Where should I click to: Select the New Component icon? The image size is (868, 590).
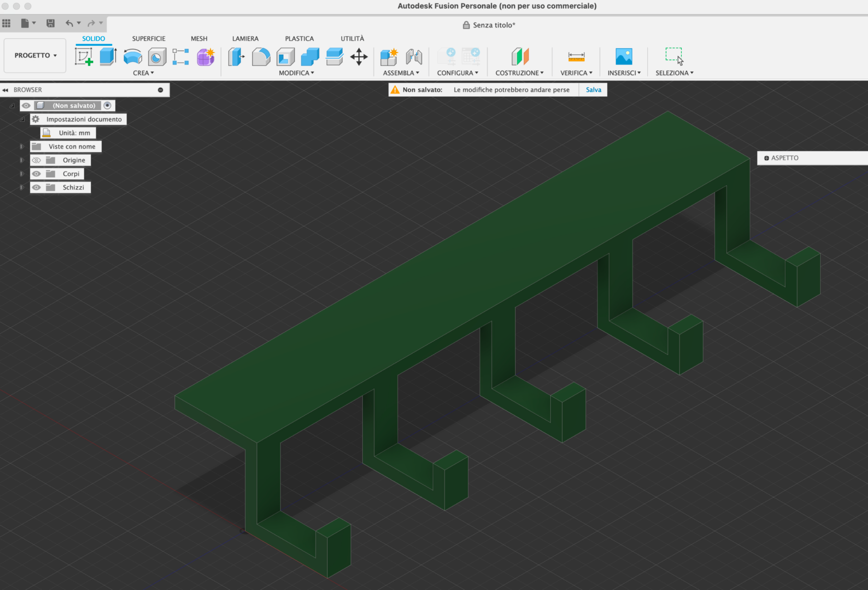coord(389,57)
